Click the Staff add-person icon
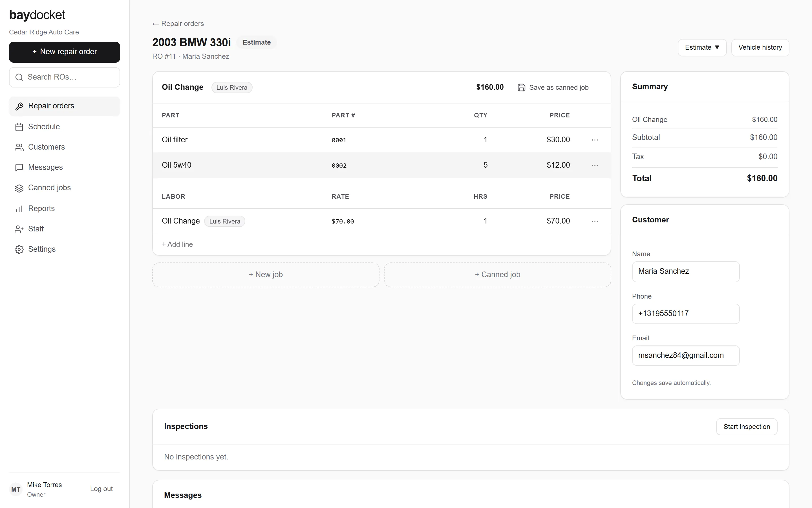The image size is (812, 508). coord(19,229)
